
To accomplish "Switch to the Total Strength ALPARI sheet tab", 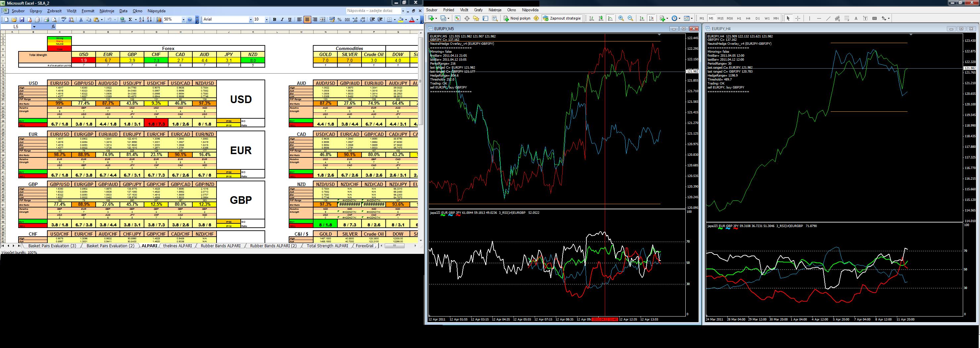I will [x=327, y=246].
